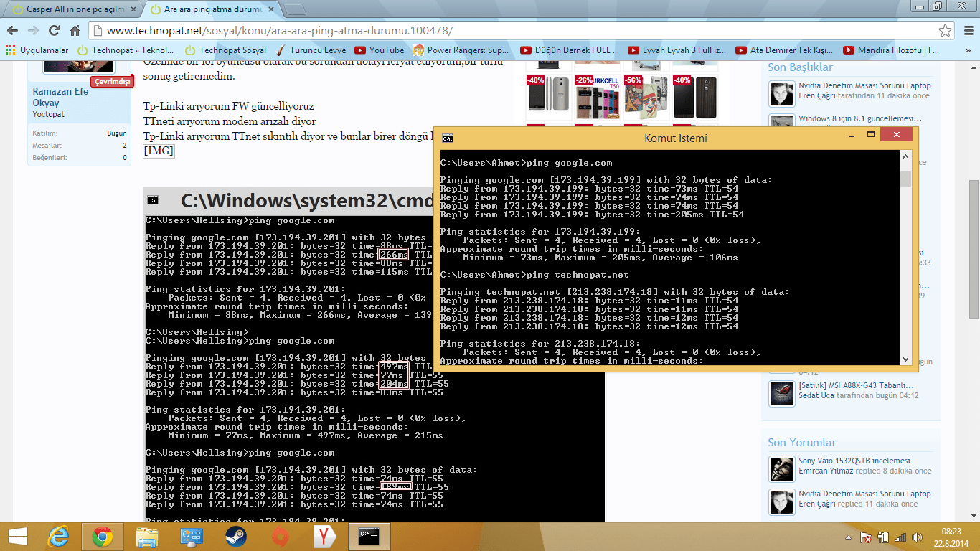Viewport: 980px width, 551px height.
Task: Open a new Chrome tab
Action: [294, 10]
